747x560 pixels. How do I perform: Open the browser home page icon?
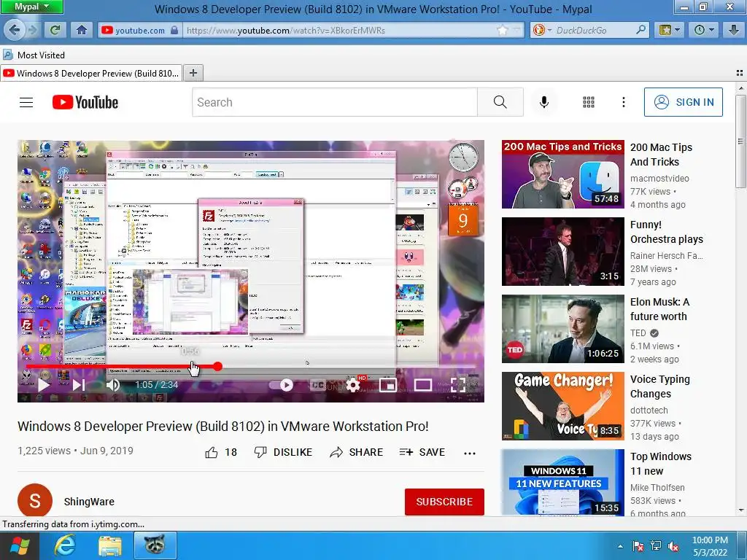tap(82, 30)
